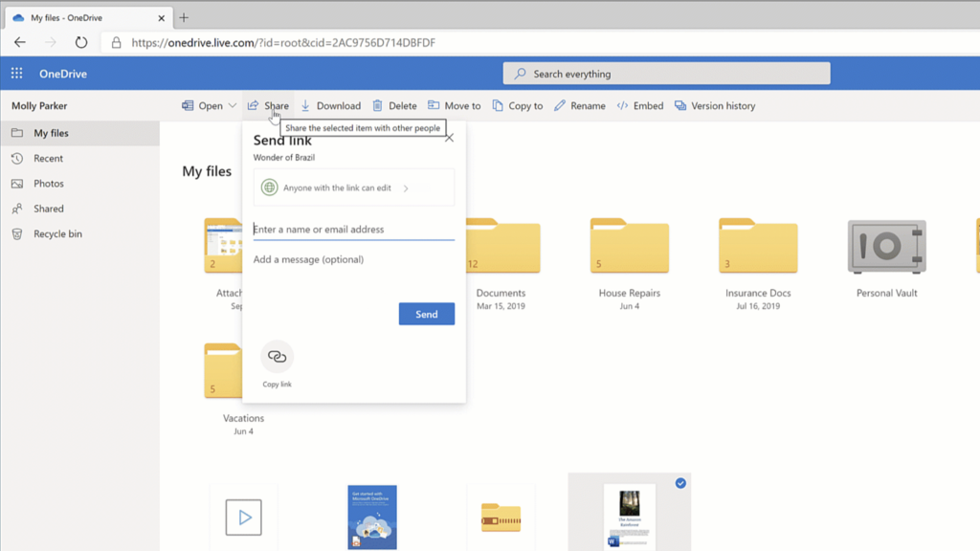
Task: Click the Wonder of Brazil file name
Action: click(x=283, y=158)
